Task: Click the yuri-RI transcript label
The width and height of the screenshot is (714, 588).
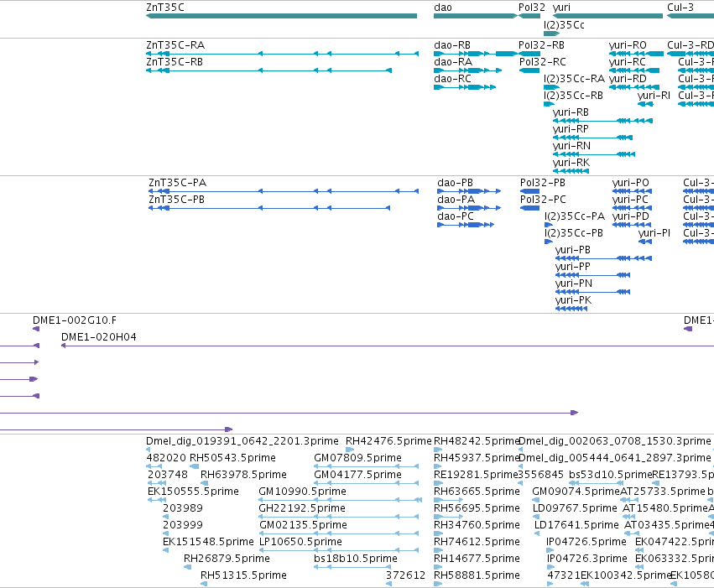Action: click(654, 96)
